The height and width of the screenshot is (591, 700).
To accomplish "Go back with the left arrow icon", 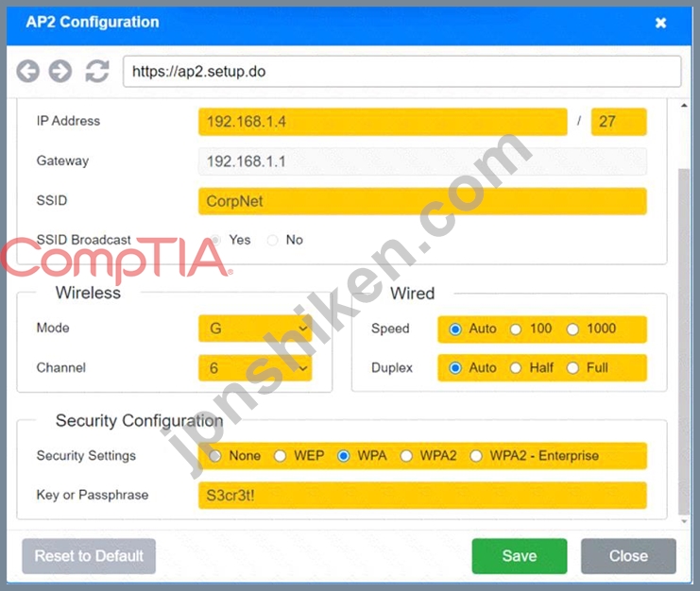I will point(28,72).
